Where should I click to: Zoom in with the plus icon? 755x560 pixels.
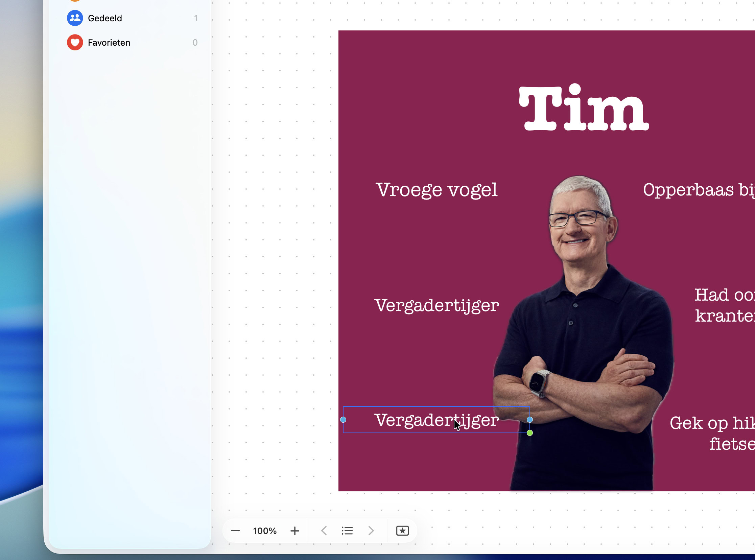click(x=294, y=531)
